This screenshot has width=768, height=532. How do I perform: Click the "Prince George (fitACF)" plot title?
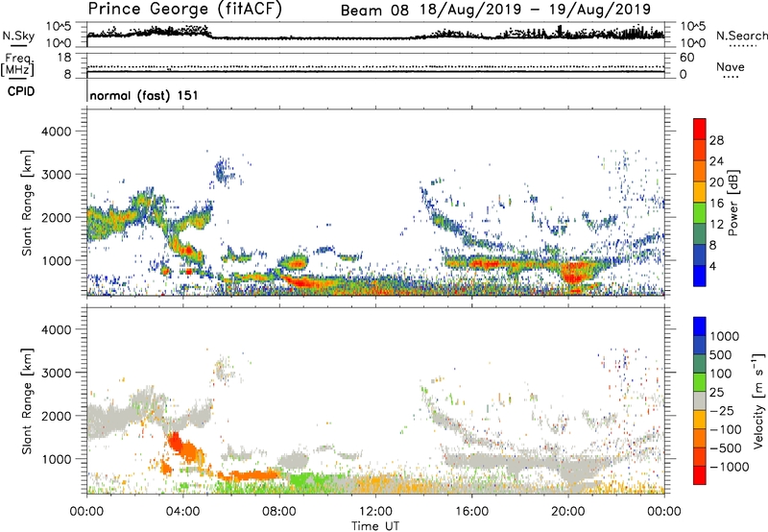185,10
